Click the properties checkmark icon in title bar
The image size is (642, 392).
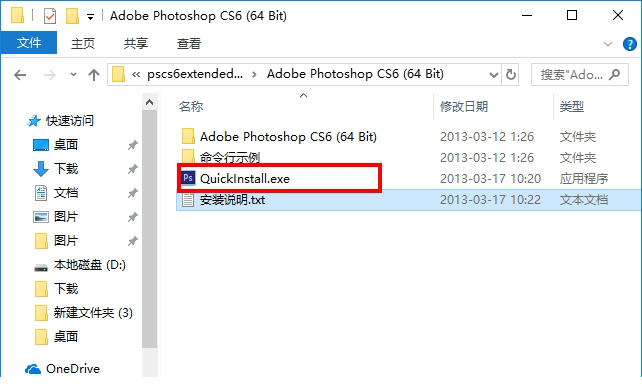tap(50, 16)
